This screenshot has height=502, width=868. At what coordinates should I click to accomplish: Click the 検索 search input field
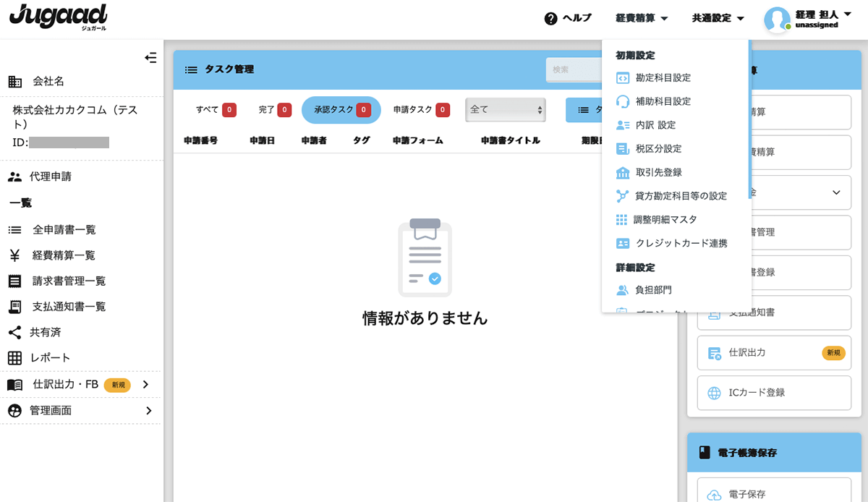(x=574, y=69)
